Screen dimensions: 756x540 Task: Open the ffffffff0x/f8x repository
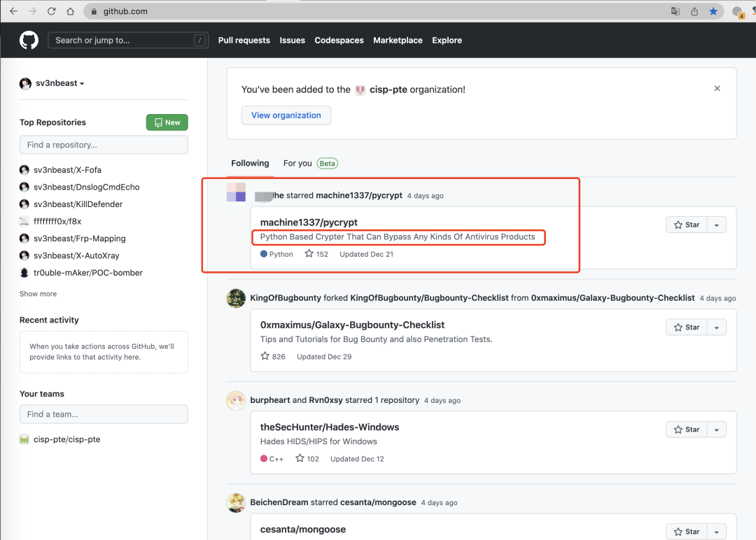point(57,221)
